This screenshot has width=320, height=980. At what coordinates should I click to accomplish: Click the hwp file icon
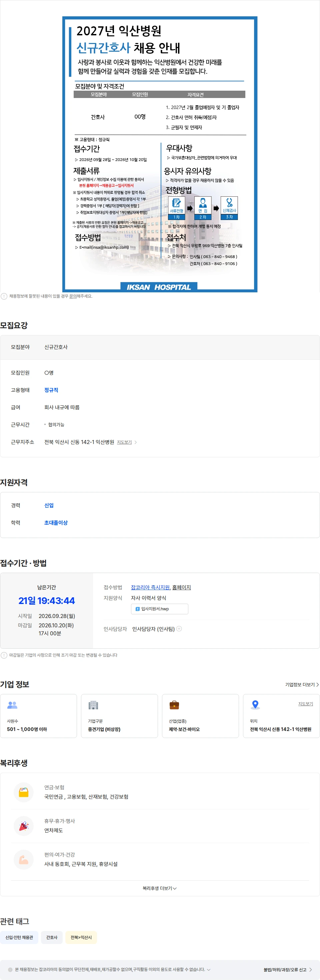(x=138, y=609)
